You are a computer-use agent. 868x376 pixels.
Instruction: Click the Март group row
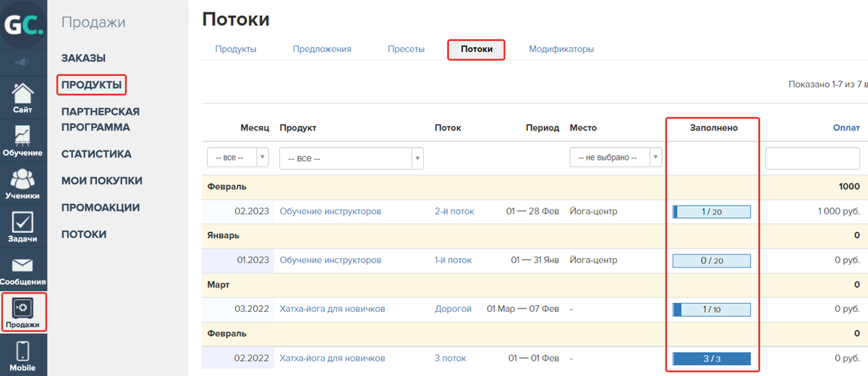[534, 285]
